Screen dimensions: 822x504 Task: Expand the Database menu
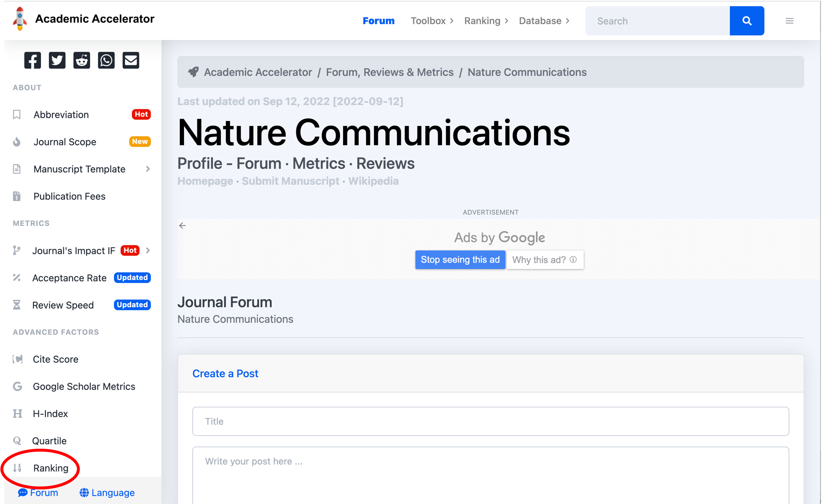pyautogui.click(x=544, y=21)
